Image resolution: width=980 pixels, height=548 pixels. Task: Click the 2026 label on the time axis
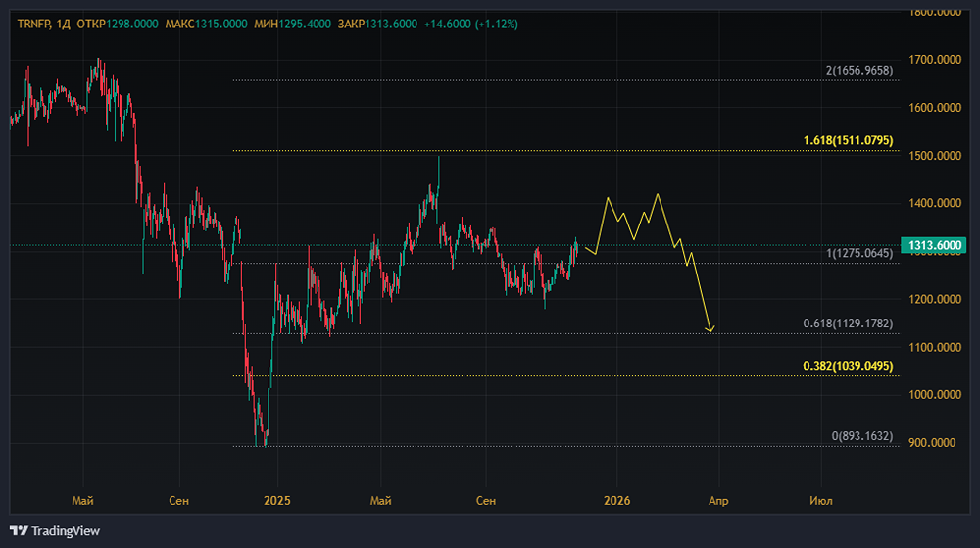[616, 501]
